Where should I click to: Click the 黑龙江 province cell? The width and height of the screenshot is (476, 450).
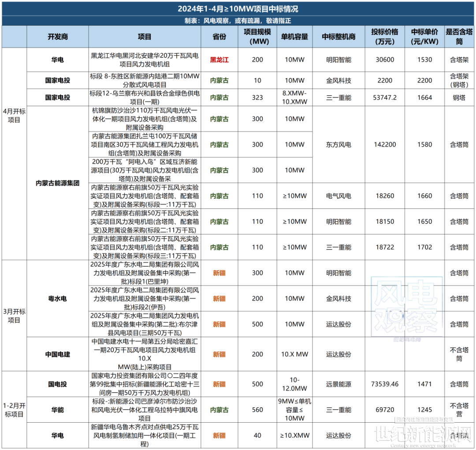(219, 60)
